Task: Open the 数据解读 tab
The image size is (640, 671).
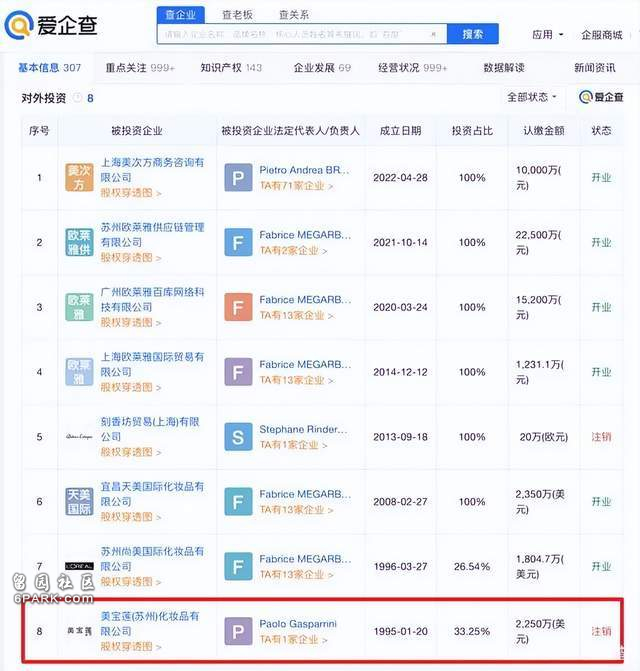Action: click(504, 68)
